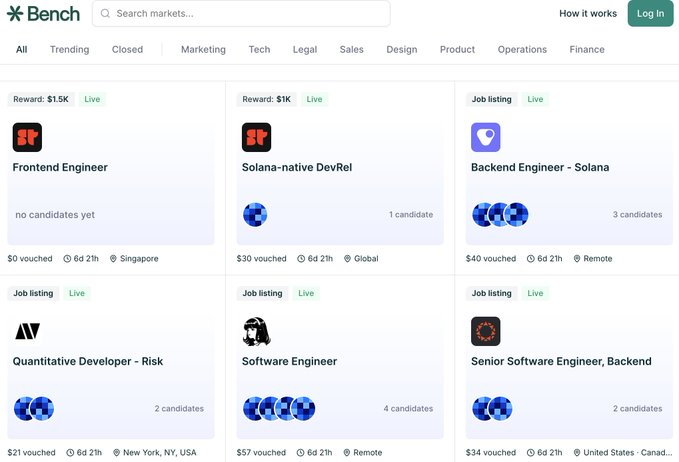679x462 pixels.
Task: Filter by Sales category
Action: click(351, 49)
